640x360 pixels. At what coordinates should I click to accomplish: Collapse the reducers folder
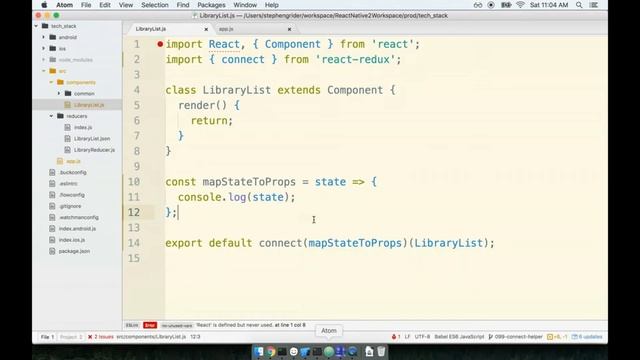coord(51,116)
